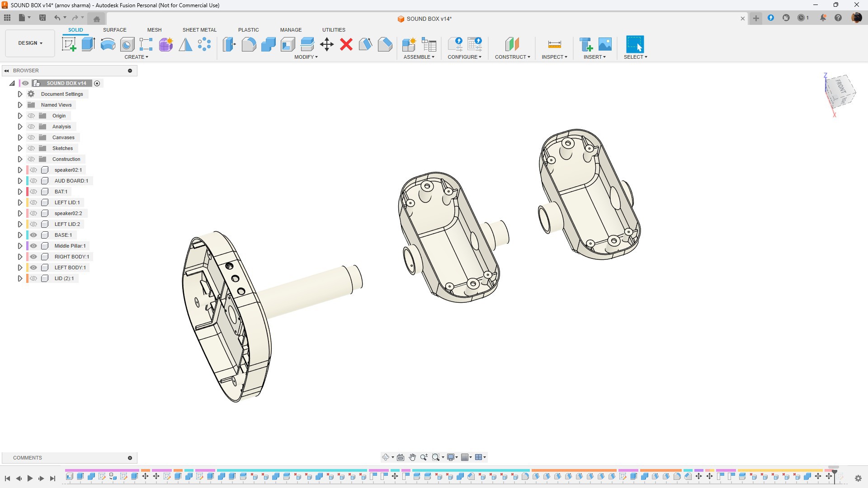Click the purple color swatch beside Middle Pillar:1
Viewport: 868px width, 488px height.
(x=28, y=246)
